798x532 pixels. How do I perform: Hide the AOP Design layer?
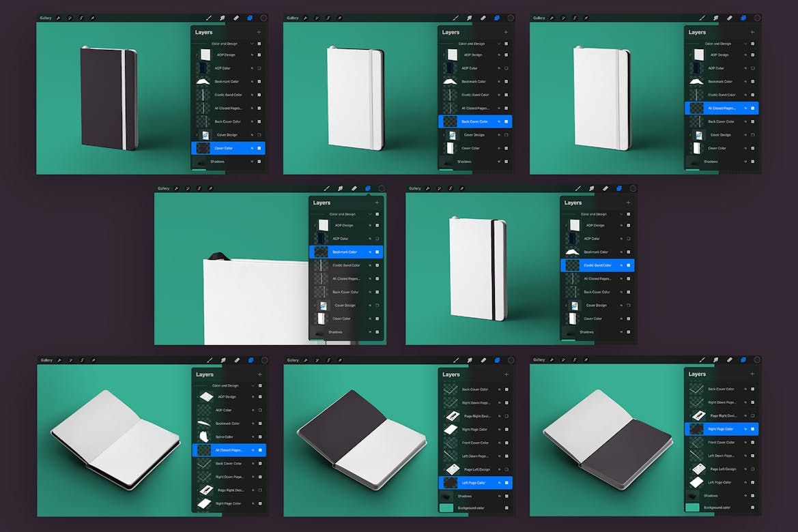pyautogui.click(x=259, y=55)
